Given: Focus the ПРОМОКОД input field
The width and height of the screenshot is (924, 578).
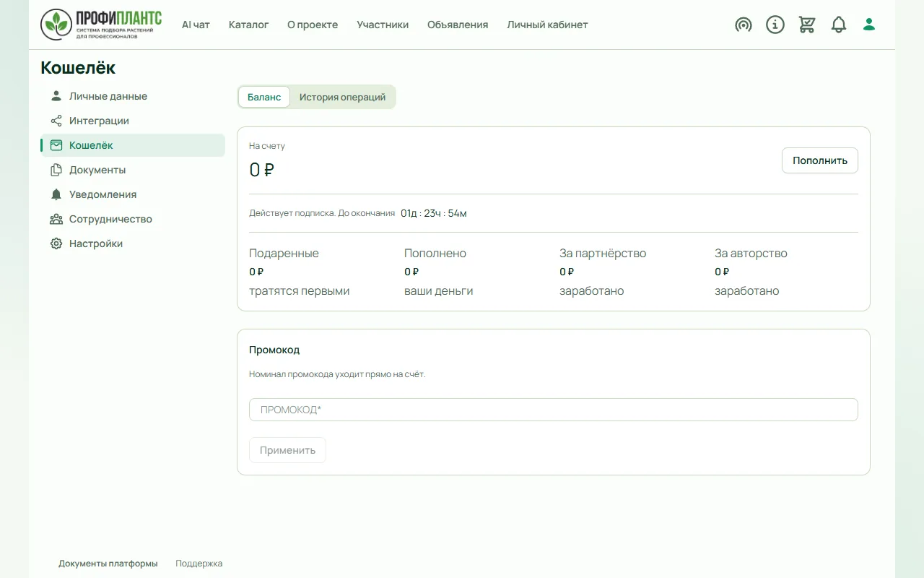Looking at the screenshot, I should 554,410.
